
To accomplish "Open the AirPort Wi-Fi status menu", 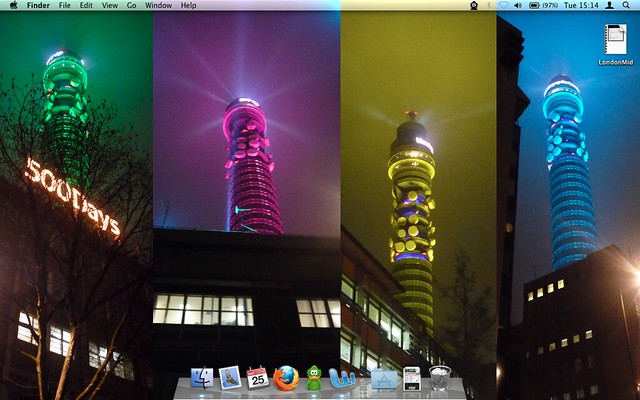I will pyautogui.click(x=504, y=5).
